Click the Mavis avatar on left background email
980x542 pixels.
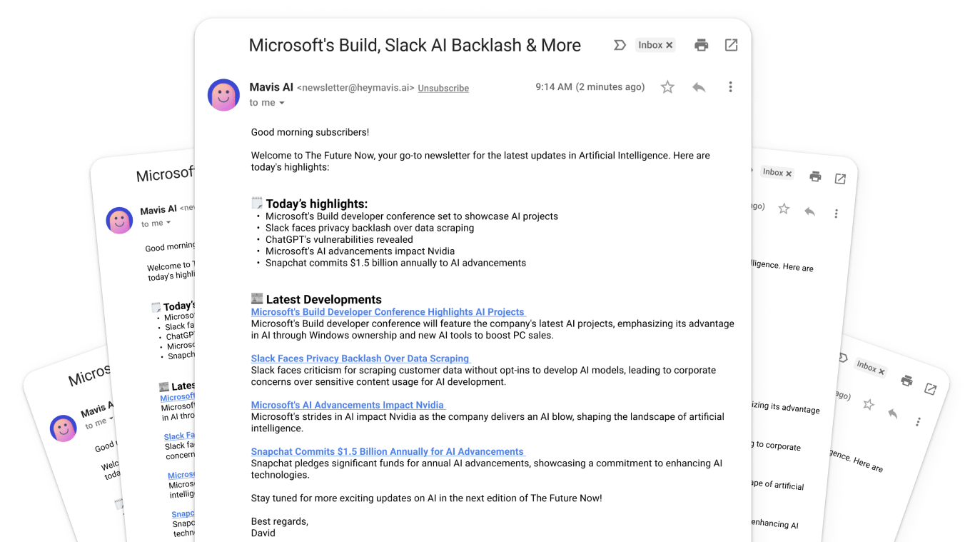pyautogui.click(x=119, y=221)
